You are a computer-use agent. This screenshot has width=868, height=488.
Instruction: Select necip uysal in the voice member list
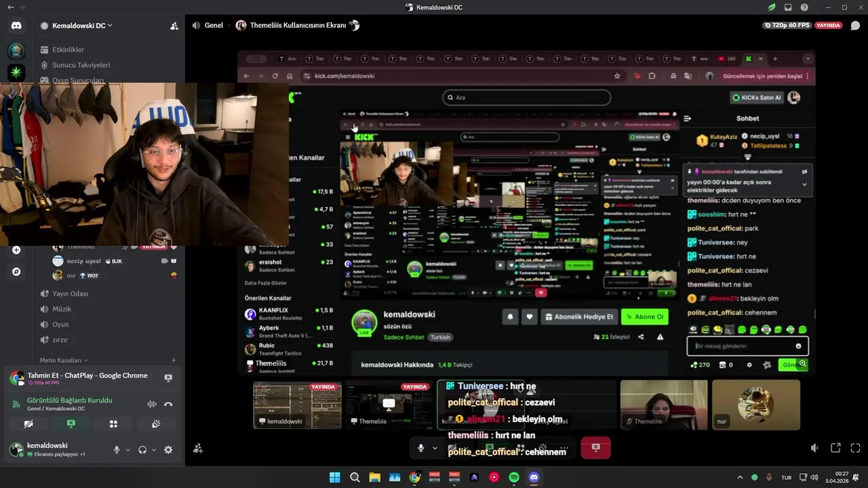115,261
